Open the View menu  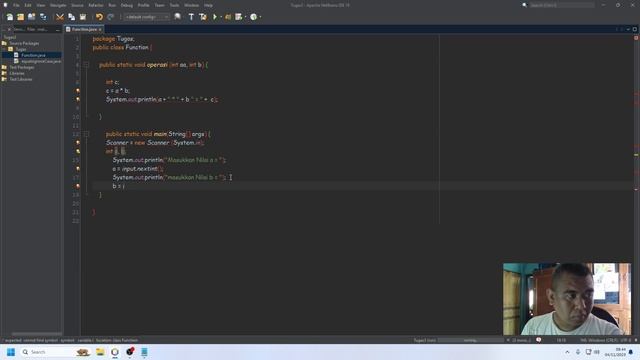tap(41, 5)
